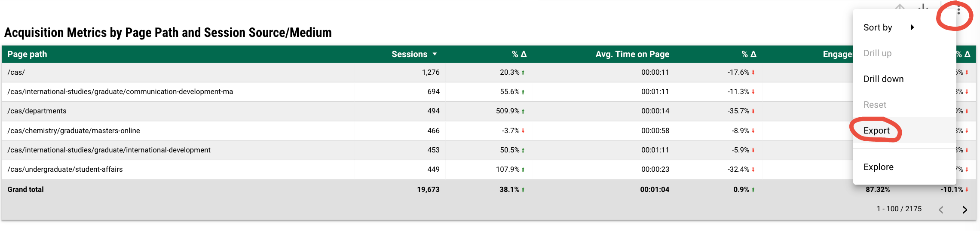Click the /cas/chemistry/graduate/masters-online page path
The height and width of the screenshot is (231, 980).
73,131
